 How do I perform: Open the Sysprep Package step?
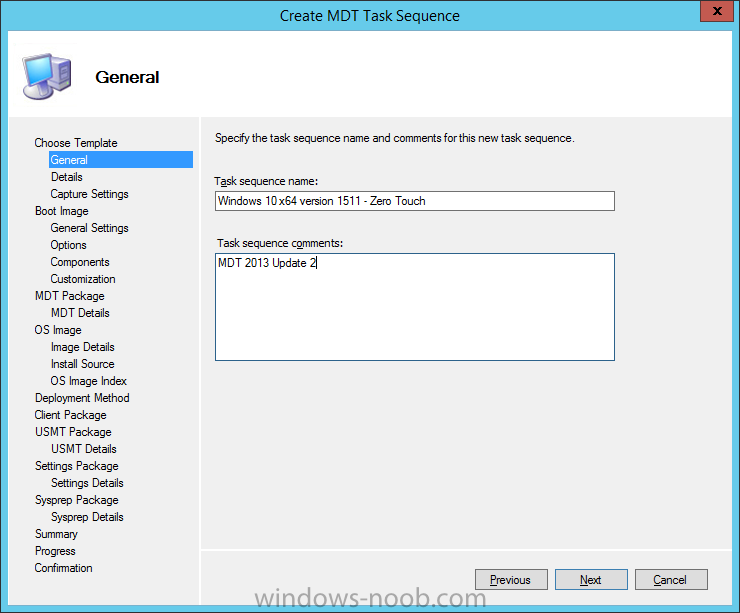pyautogui.click(x=76, y=500)
